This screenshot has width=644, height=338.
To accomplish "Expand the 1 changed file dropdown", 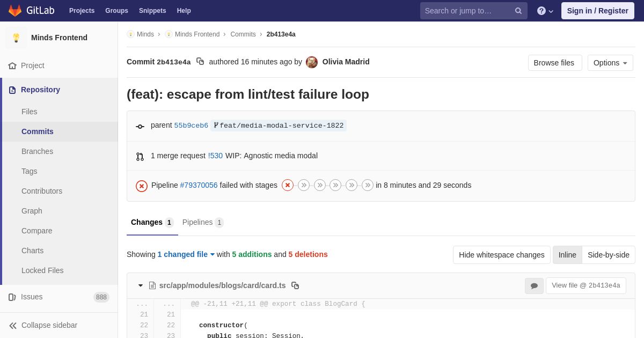I will click(186, 254).
